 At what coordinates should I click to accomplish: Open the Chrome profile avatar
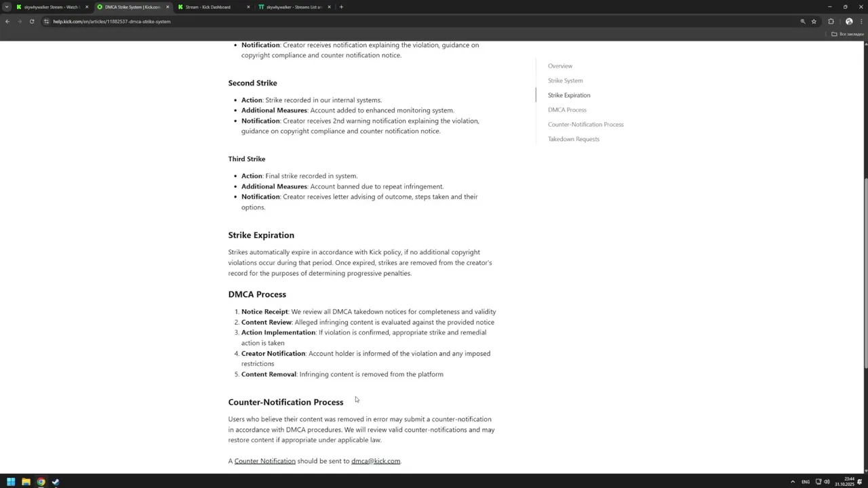tap(849, 21)
